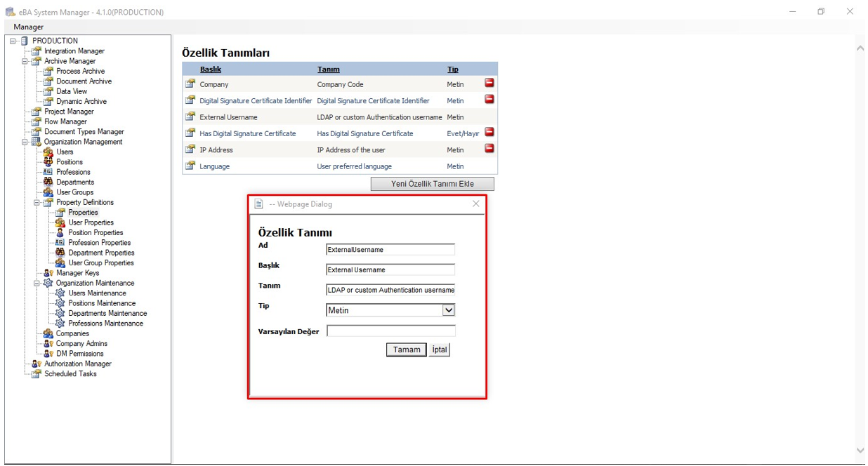This screenshot has width=868, height=466.
Task: Click the Companies icon in tree
Action: [48, 334]
